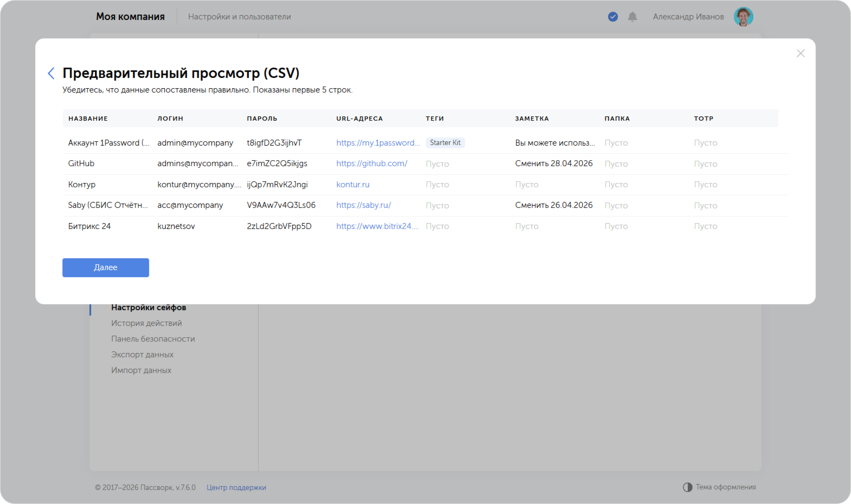Click the Предварительный просмотр (CSV) heading
Image resolution: width=851 pixels, height=504 pixels.
[x=181, y=73]
